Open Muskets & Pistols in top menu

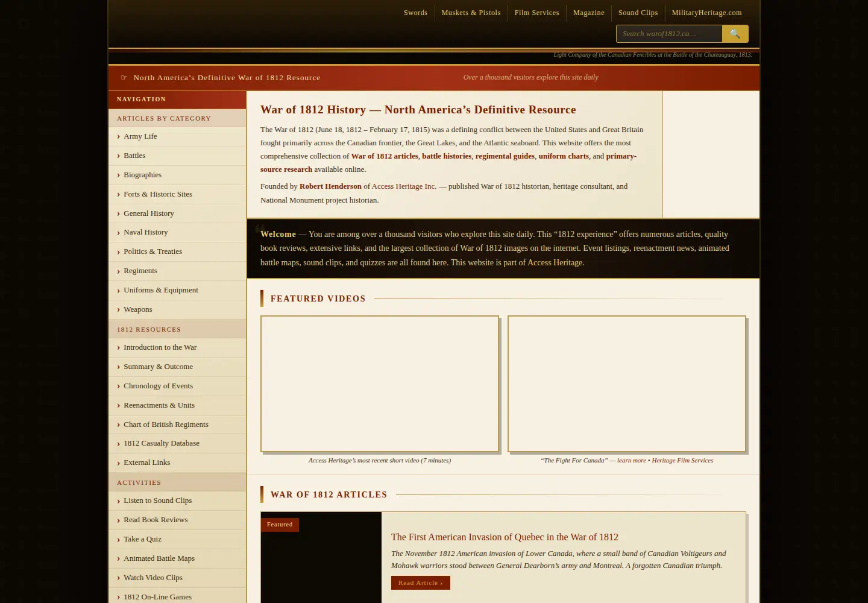[471, 13]
